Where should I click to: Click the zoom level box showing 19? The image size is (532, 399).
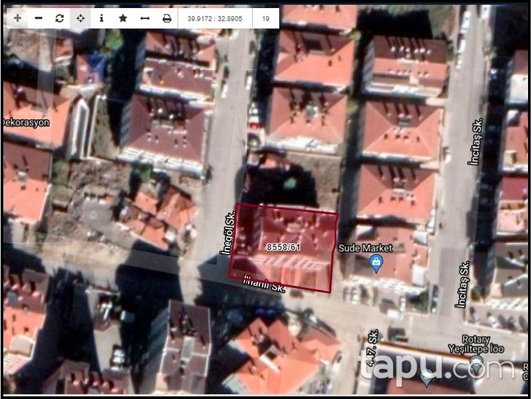pos(266,19)
